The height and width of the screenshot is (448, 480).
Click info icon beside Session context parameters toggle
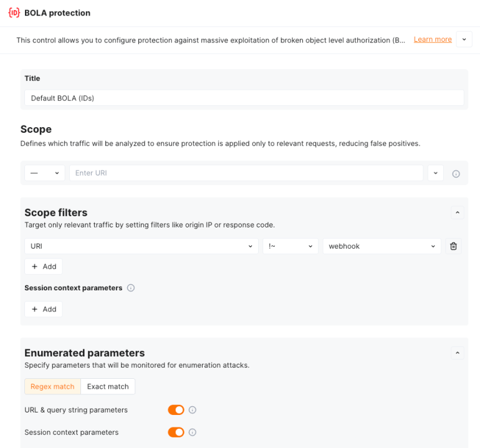click(193, 432)
